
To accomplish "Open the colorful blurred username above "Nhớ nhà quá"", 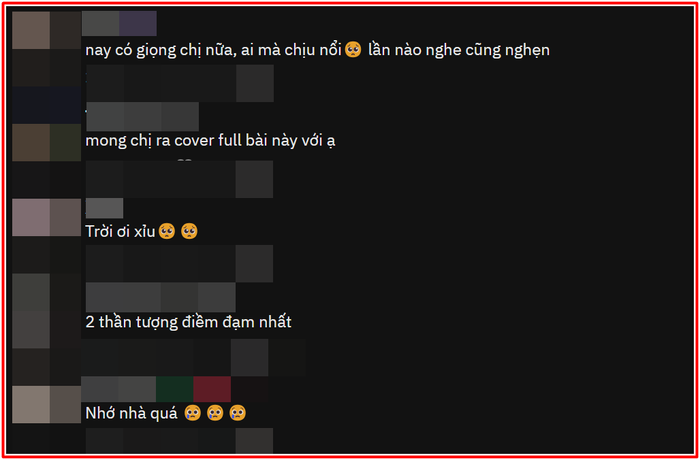I will 175,389.
